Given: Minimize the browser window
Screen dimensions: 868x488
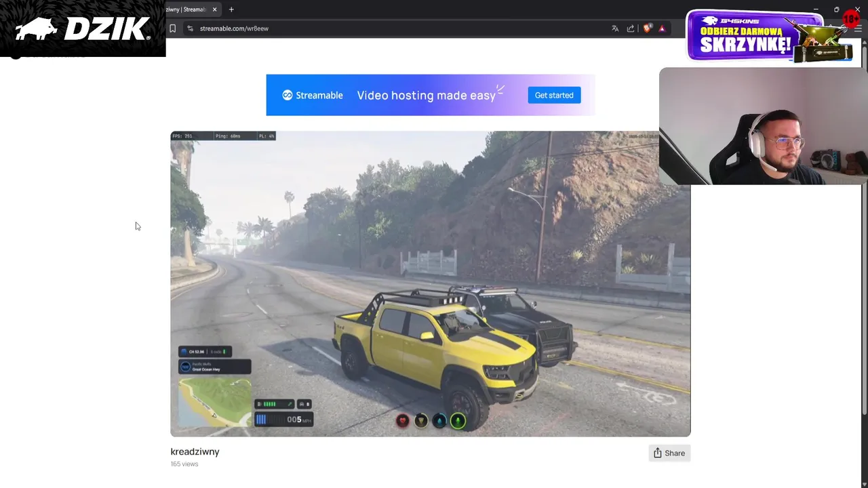Looking at the screenshot, I should [815, 9].
